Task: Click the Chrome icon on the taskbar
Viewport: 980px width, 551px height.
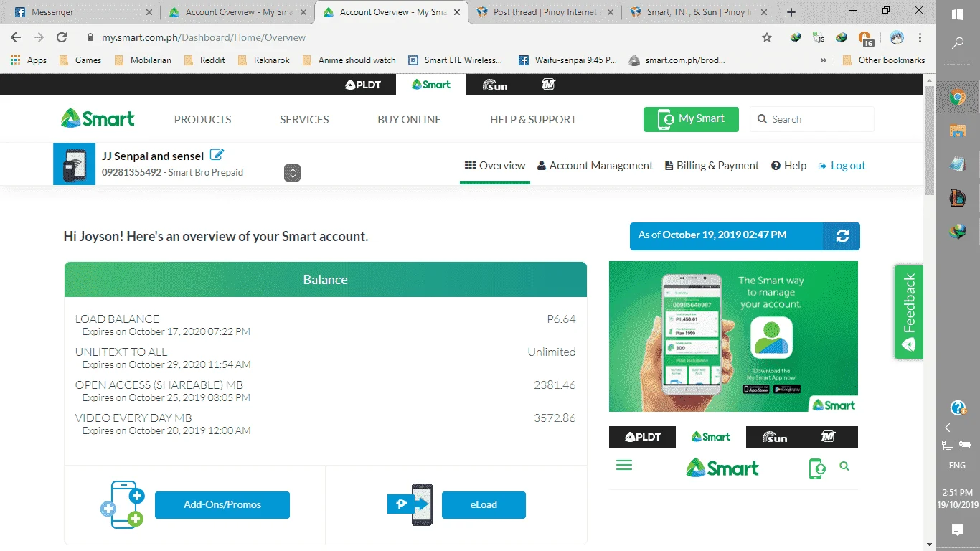Action: click(x=958, y=98)
